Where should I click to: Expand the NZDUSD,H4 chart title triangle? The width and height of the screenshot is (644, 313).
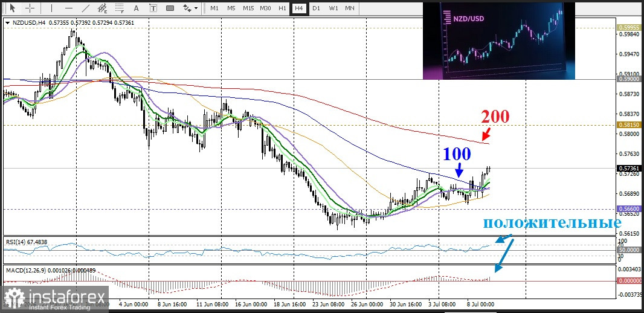coord(8,24)
